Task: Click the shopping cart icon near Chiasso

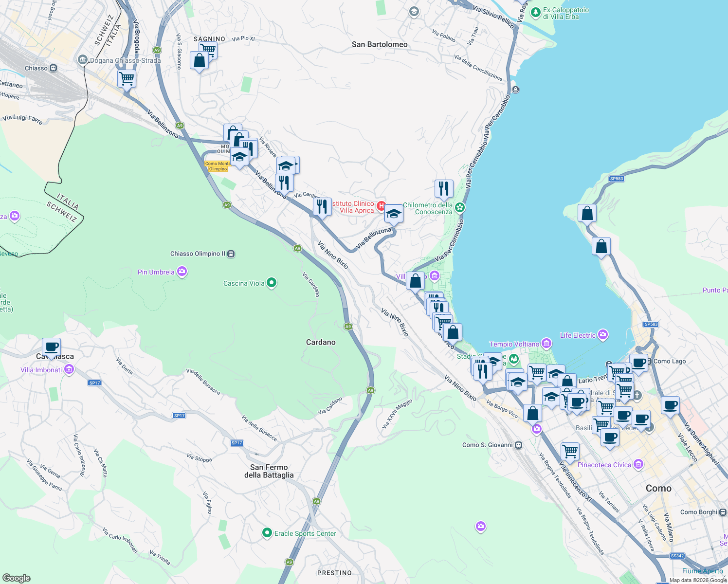Action: tap(127, 78)
